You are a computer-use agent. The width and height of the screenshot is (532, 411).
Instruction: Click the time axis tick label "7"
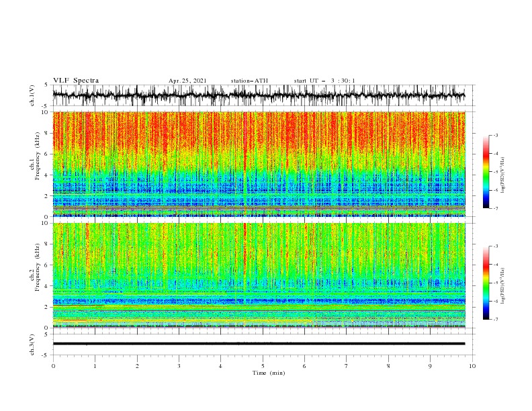pos(347,366)
